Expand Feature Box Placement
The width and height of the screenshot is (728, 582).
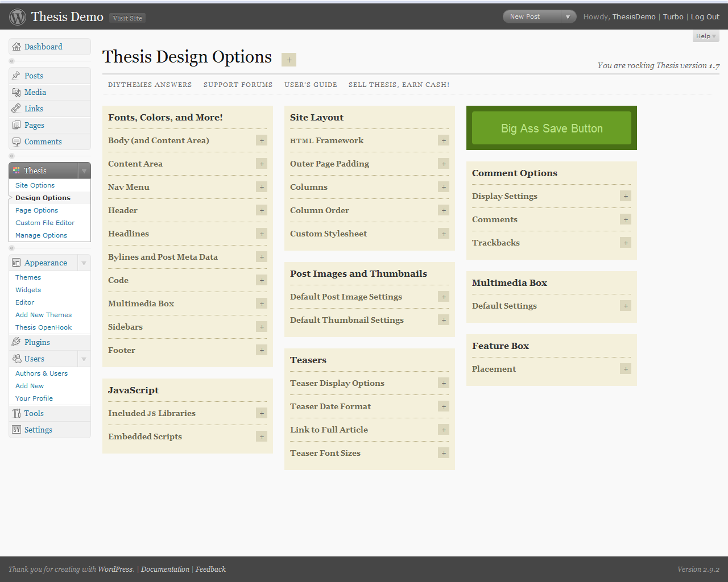click(626, 369)
